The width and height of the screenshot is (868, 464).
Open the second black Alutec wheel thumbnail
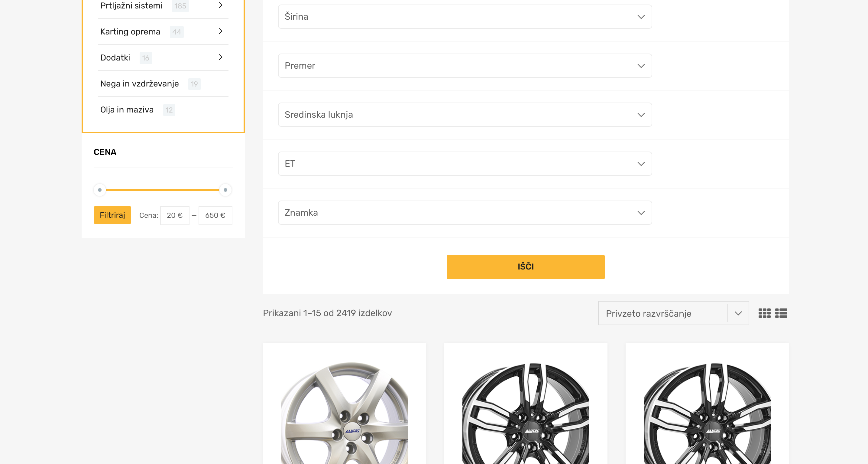707,411
